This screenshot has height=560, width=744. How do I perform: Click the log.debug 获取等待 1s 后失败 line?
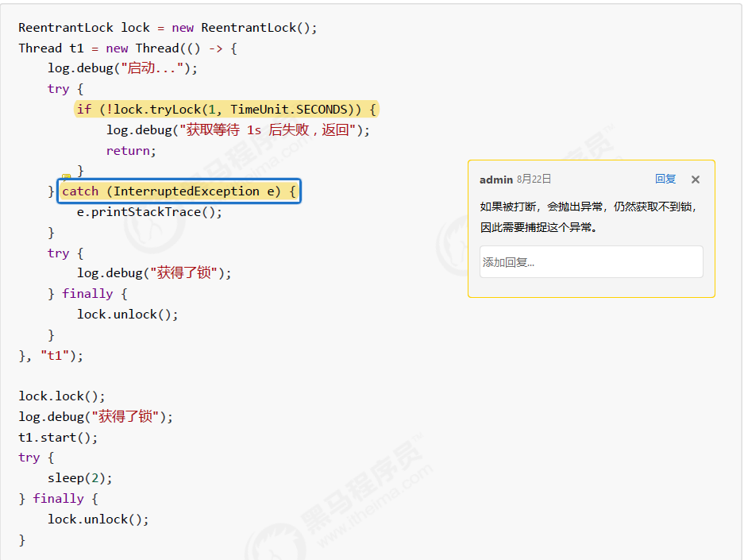[x=237, y=130]
